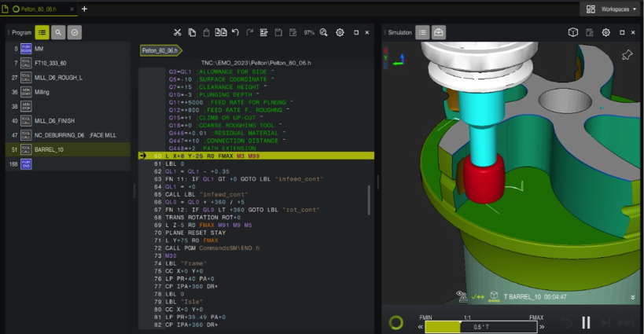Maximize the Program workspace
Screen dimensions: 644x334
[x=356, y=32]
